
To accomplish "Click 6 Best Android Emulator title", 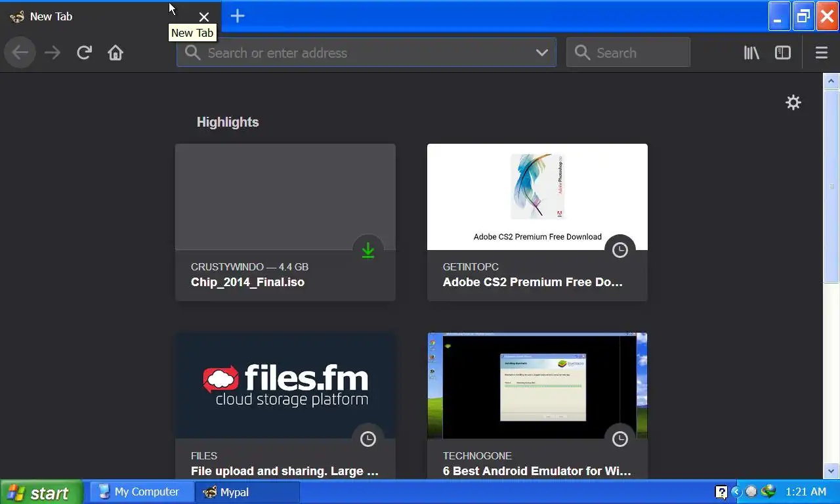I will click(537, 471).
